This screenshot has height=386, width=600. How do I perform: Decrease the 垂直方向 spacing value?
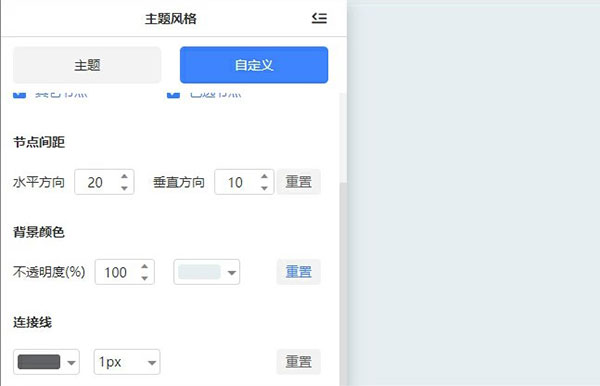(x=264, y=188)
